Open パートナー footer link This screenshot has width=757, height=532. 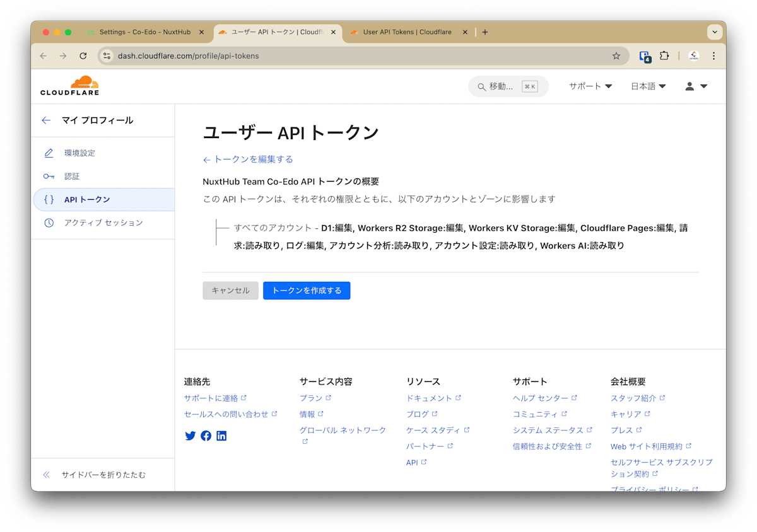[430, 446]
